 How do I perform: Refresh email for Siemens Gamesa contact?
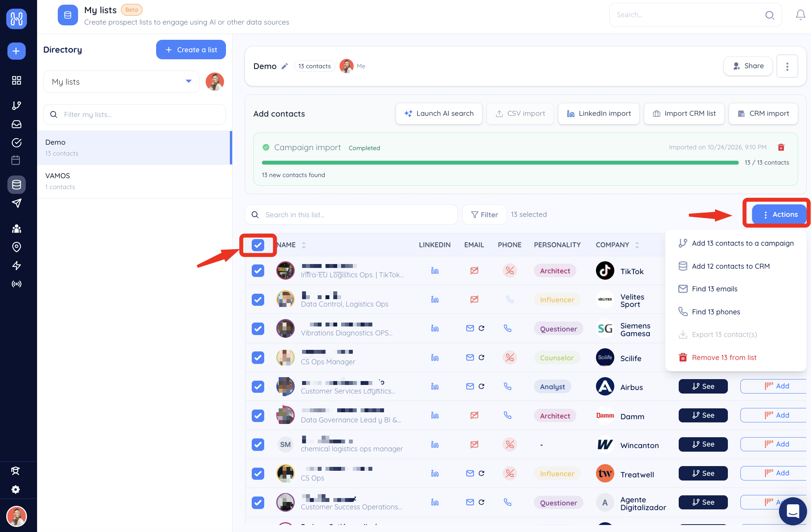(x=482, y=328)
